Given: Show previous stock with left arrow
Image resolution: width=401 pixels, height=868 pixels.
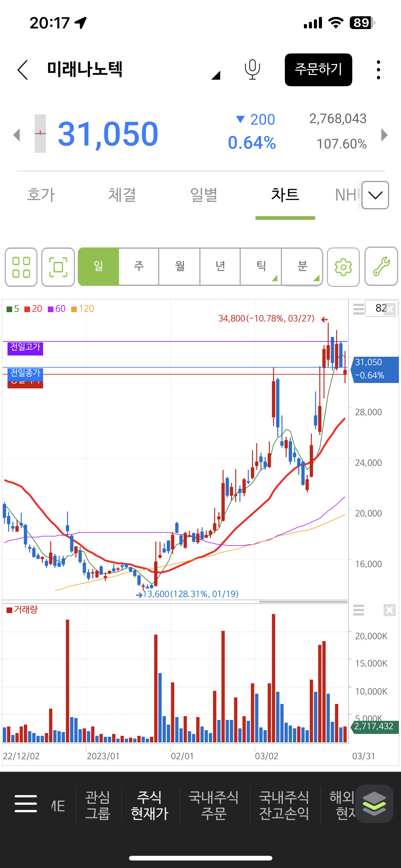Looking at the screenshot, I should tap(17, 135).
